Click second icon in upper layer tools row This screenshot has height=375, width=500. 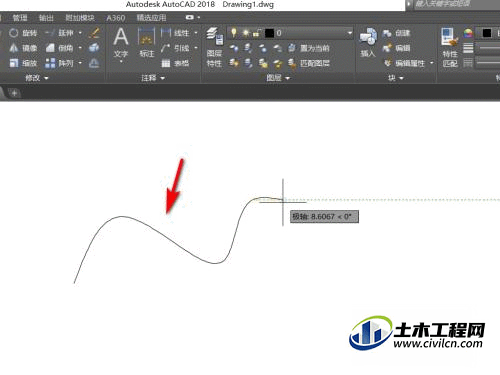click(x=248, y=48)
